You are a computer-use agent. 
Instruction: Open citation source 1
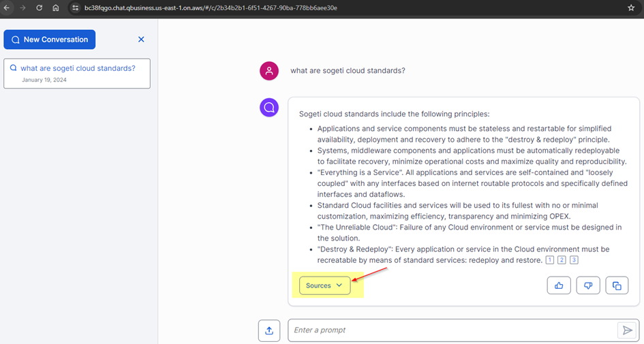pyautogui.click(x=549, y=260)
